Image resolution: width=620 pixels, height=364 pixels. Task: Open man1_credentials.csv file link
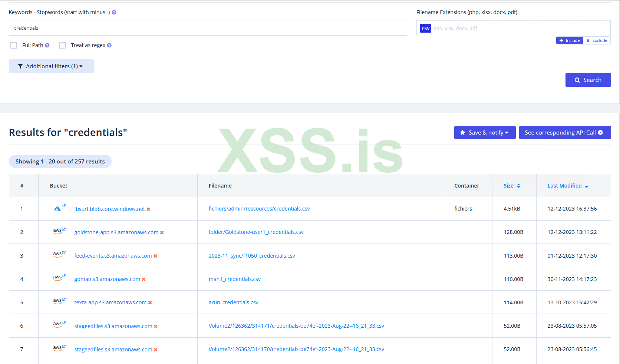(x=235, y=279)
